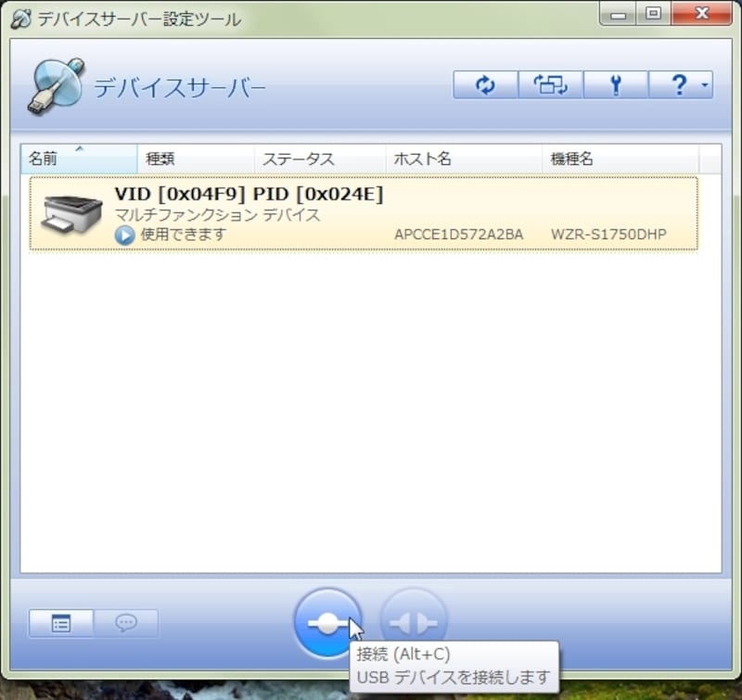The width and height of the screenshot is (742, 700).
Task: Click the APCCE1D572A2BA host name text
Action: [x=461, y=234]
